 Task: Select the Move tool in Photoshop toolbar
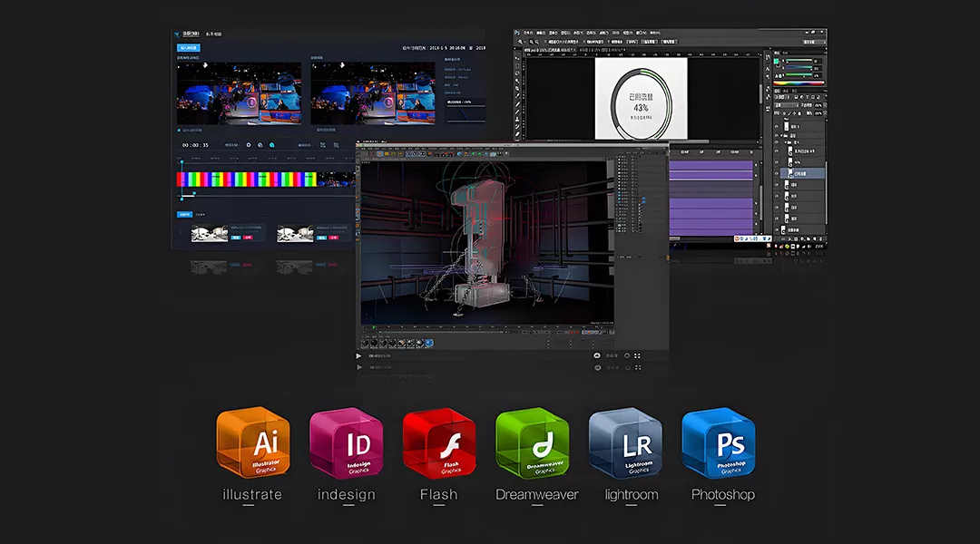[517, 57]
